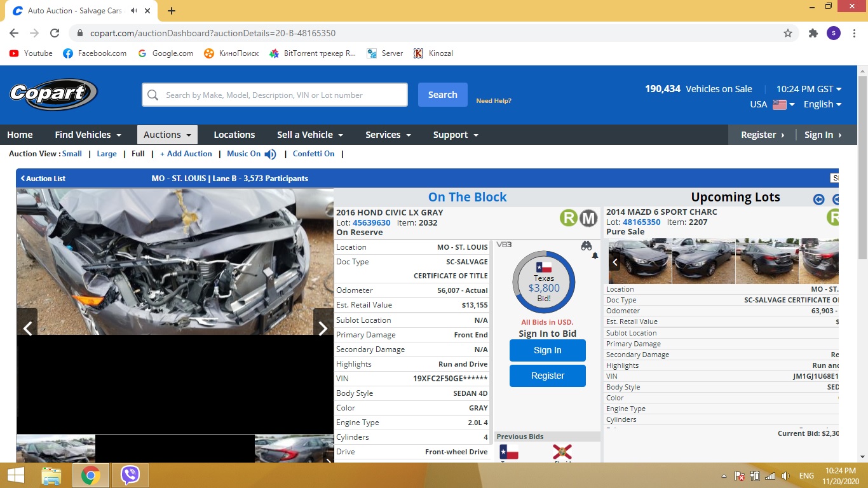Expand Support menu

click(x=456, y=135)
